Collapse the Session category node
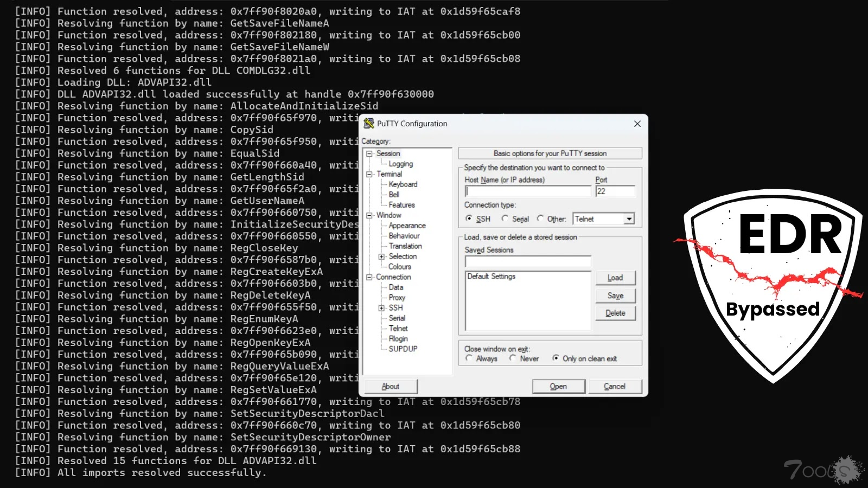The image size is (868, 488). 369,153
